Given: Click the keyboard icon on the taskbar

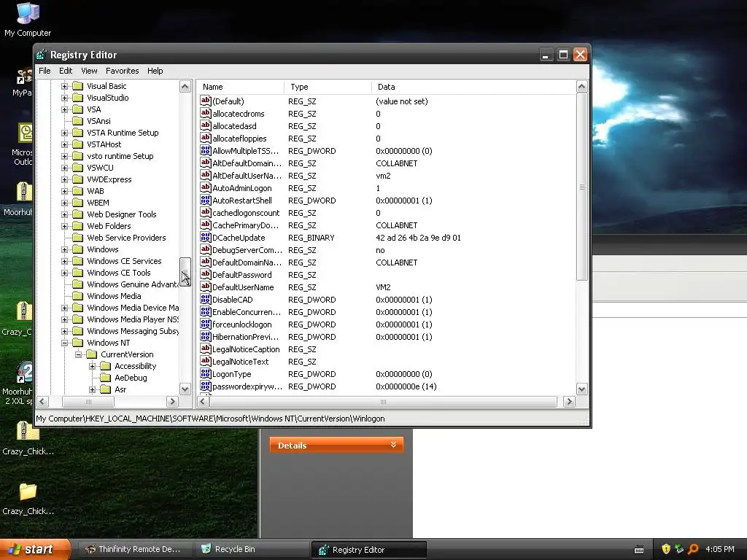Looking at the screenshot, I should 639,550.
